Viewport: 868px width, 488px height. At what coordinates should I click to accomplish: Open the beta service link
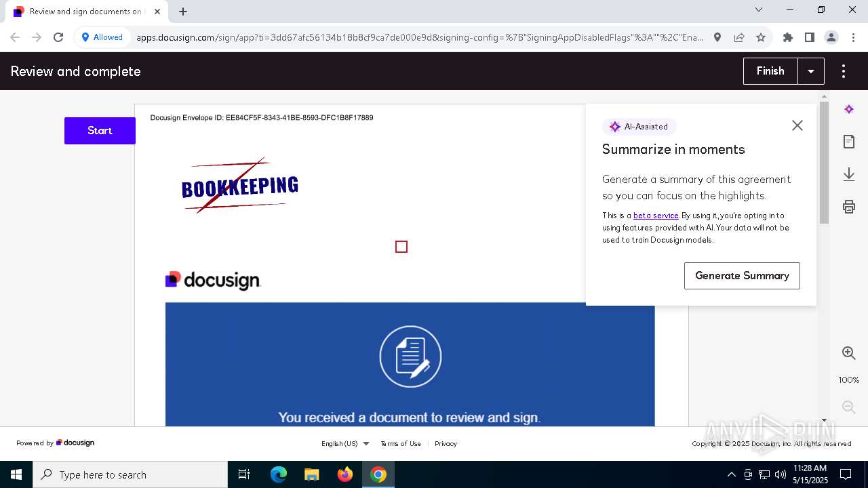pyautogui.click(x=656, y=216)
